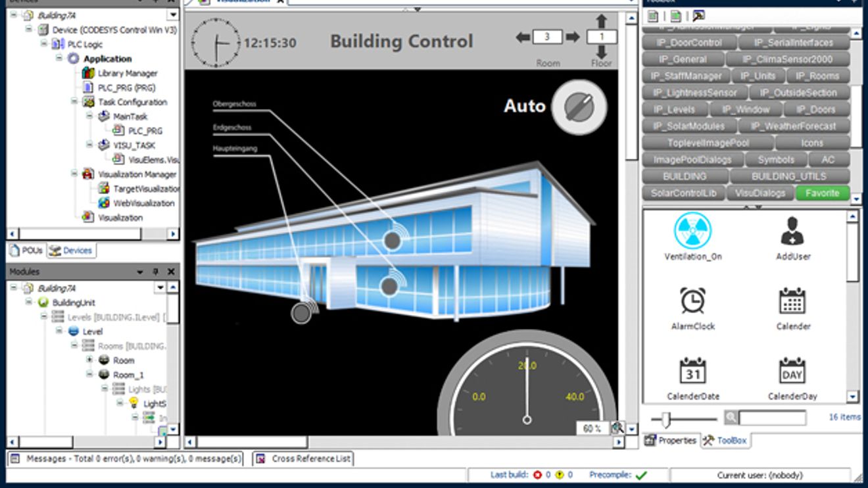This screenshot has width=868, height=488.
Task: Go to next room with the right arrow
Action: (x=573, y=37)
